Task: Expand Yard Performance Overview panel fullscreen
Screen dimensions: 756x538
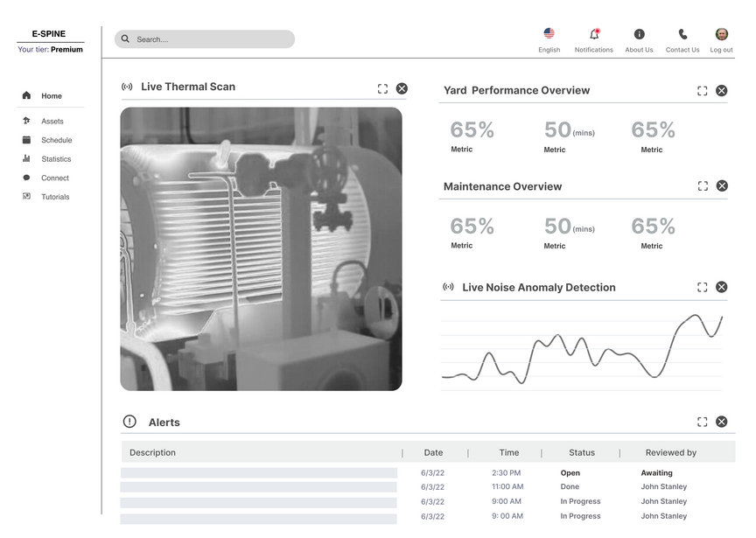Action: [702, 91]
